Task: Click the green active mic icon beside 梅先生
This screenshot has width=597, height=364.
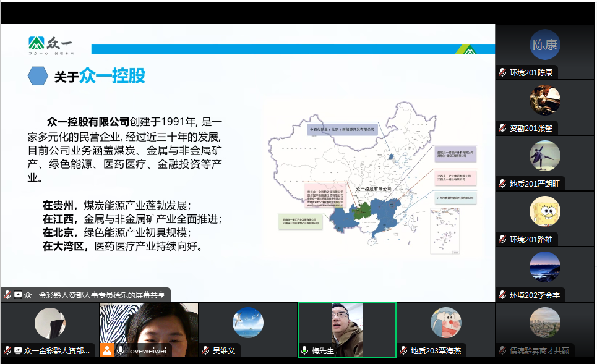Action: (304, 351)
